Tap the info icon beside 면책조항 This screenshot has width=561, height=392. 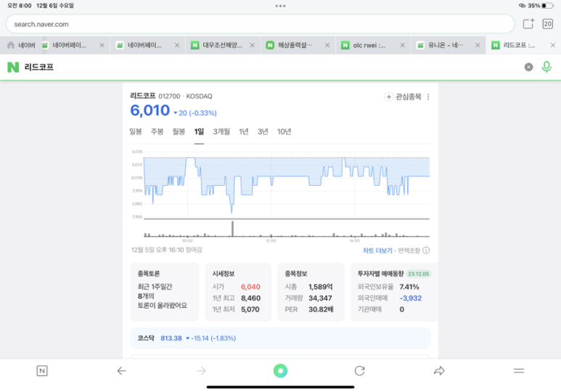(426, 250)
